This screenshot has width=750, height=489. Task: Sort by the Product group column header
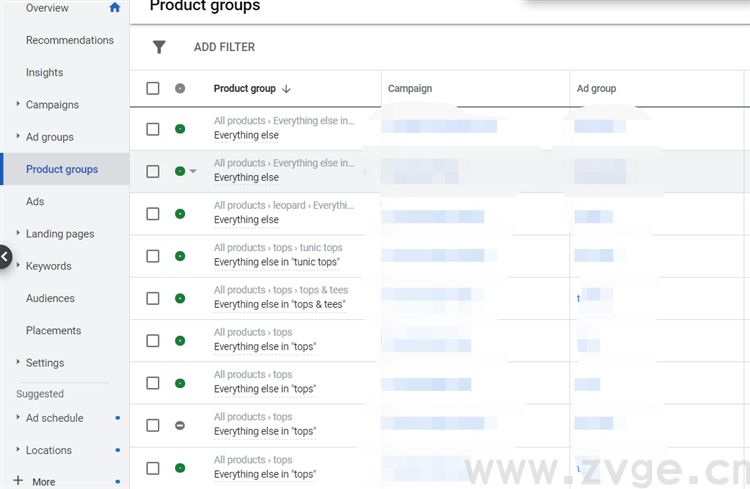(246, 89)
